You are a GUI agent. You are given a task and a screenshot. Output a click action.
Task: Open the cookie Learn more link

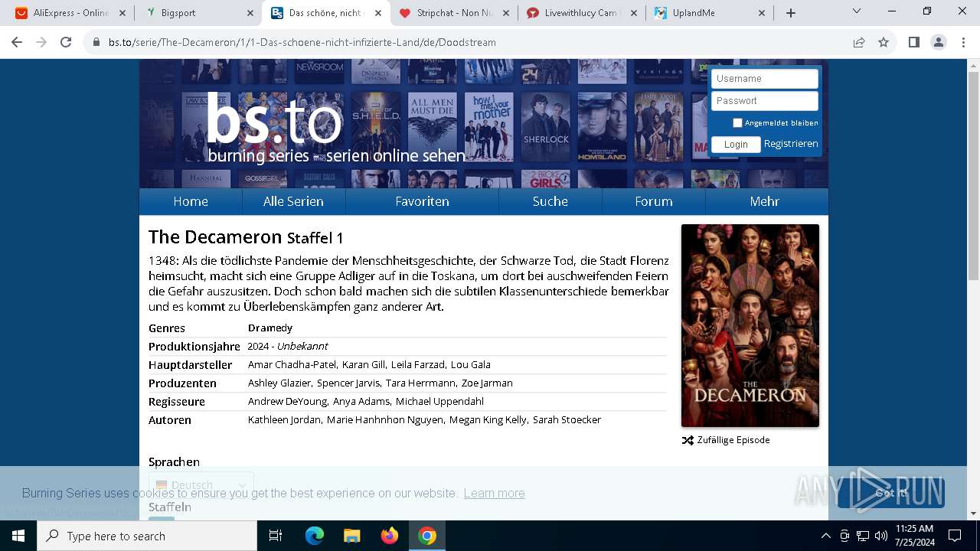tap(494, 494)
